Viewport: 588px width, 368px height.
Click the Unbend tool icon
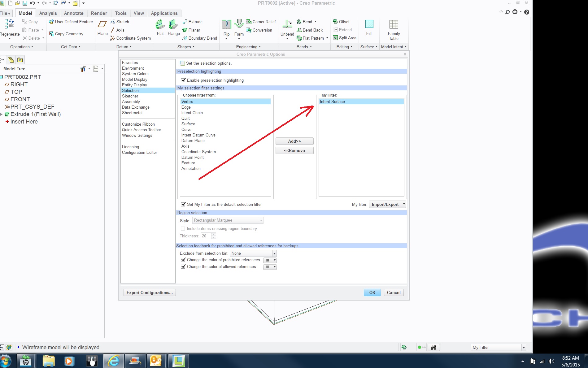click(x=287, y=24)
